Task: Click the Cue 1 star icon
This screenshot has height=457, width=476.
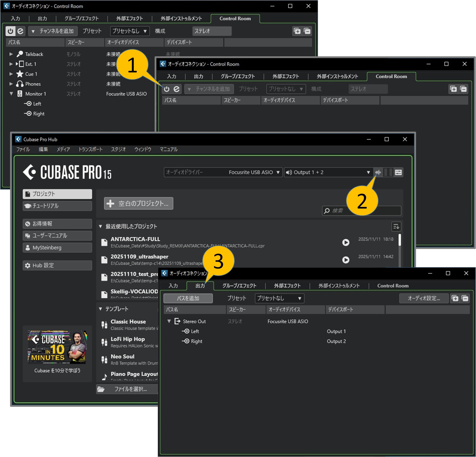Action: click(x=20, y=74)
